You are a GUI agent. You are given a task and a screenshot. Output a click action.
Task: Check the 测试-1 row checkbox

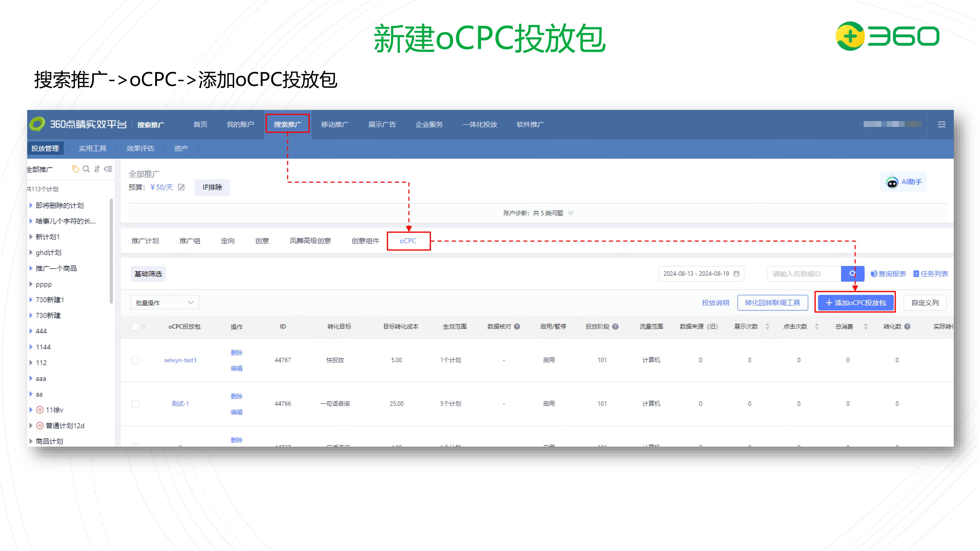135,404
